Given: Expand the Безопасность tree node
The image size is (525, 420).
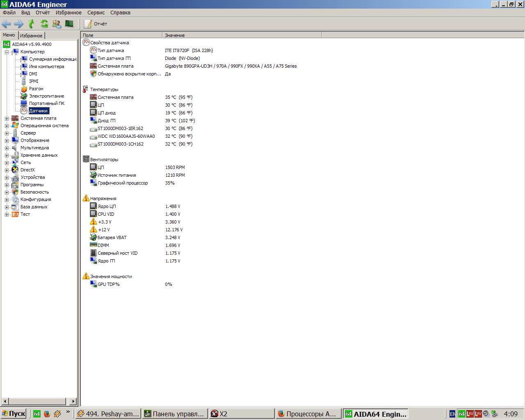Looking at the screenshot, I should tap(7, 192).
